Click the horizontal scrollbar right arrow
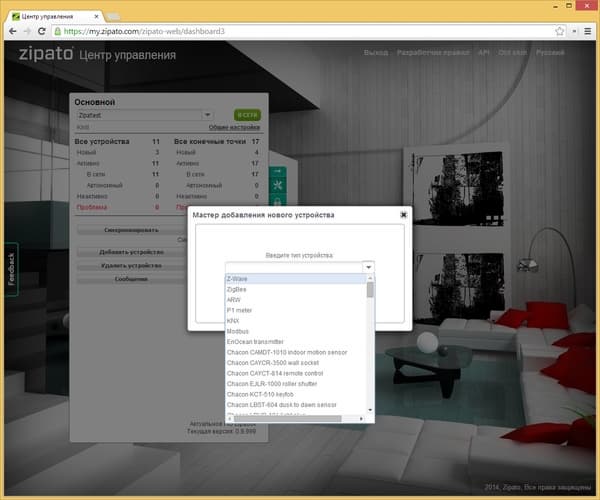The image size is (600, 500). (361, 419)
